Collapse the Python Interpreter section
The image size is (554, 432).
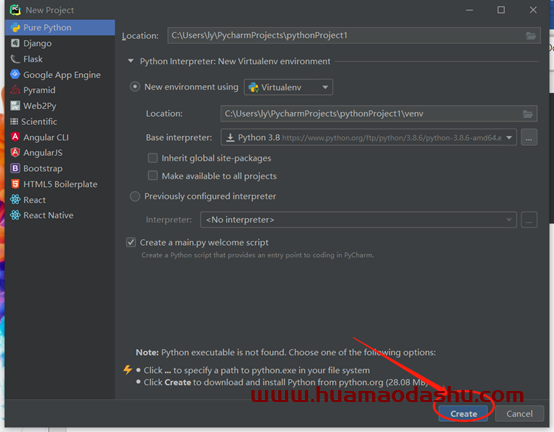(x=131, y=61)
